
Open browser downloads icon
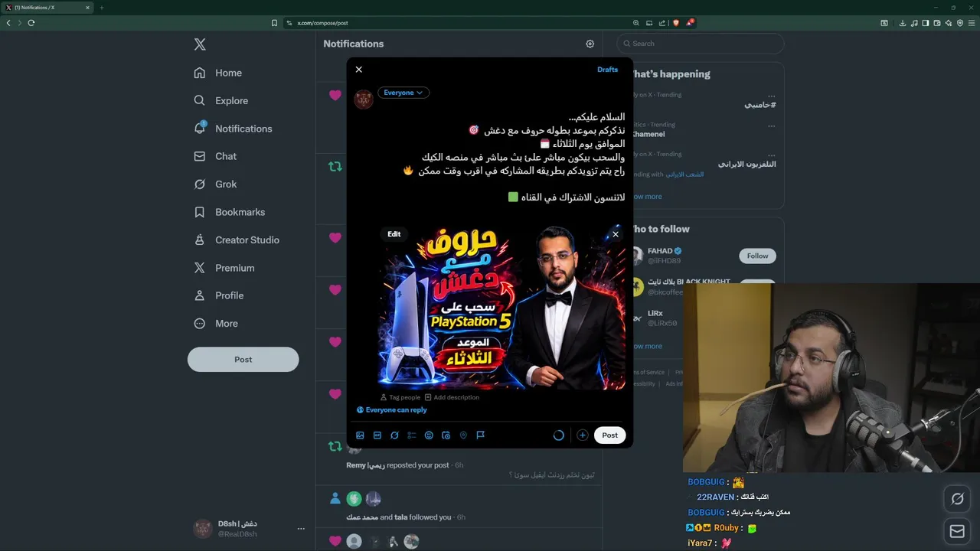[x=903, y=23]
